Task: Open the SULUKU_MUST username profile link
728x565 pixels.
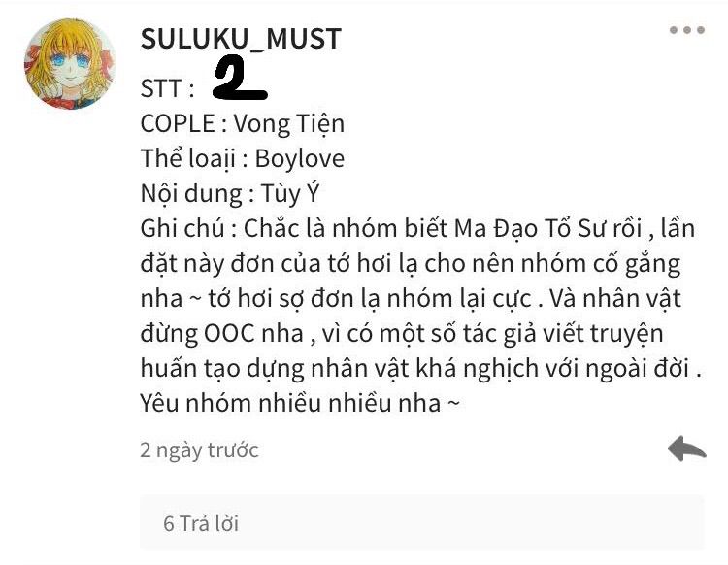Action: pos(241,39)
